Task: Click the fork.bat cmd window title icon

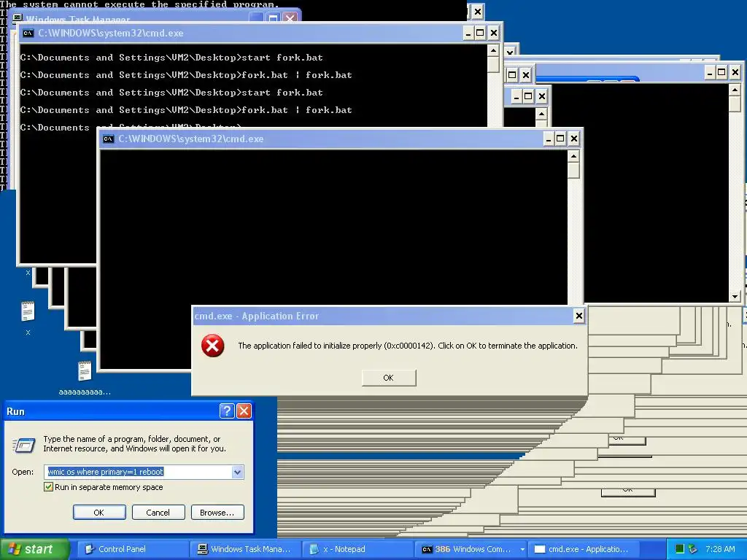Action: 28,34
